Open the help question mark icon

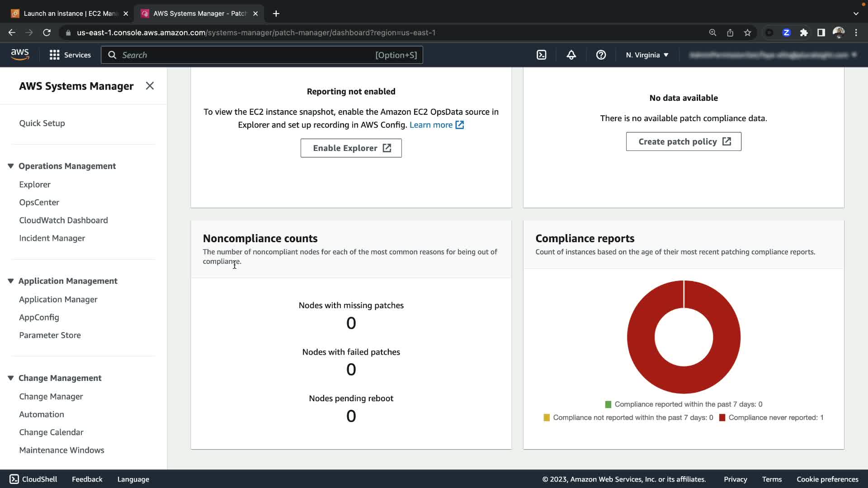pos(601,55)
